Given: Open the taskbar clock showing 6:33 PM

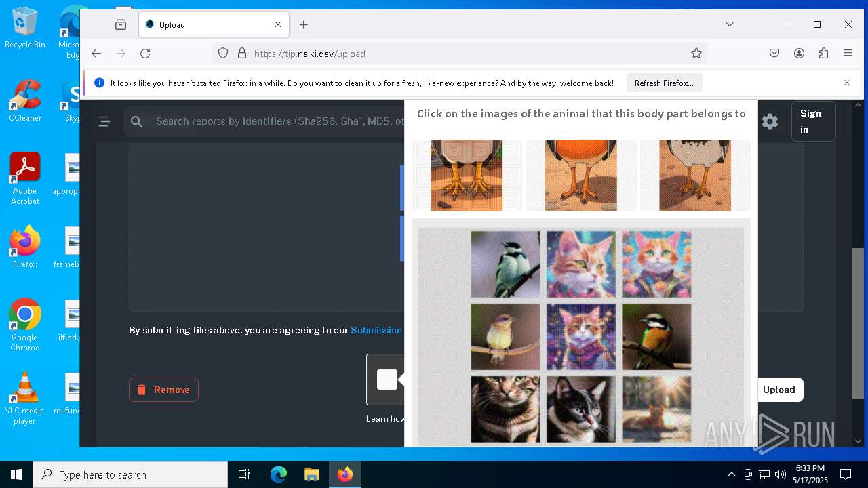Looking at the screenshot, I should point(810,474).
